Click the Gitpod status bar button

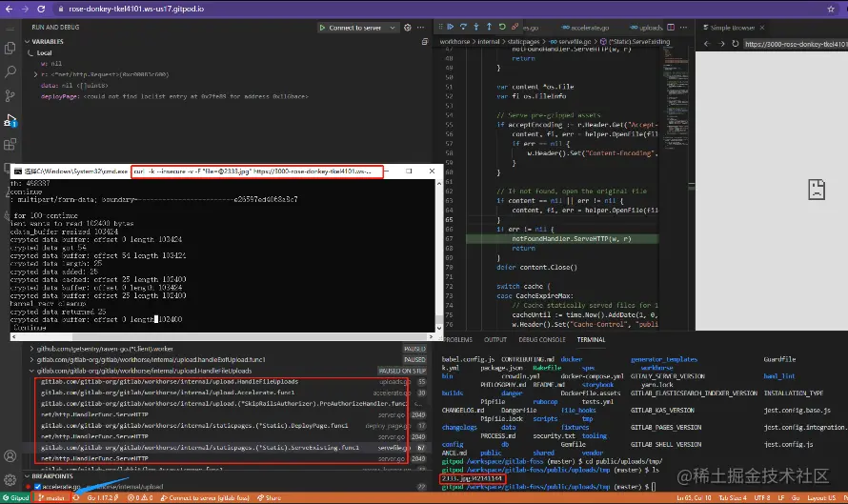[15, 497]
